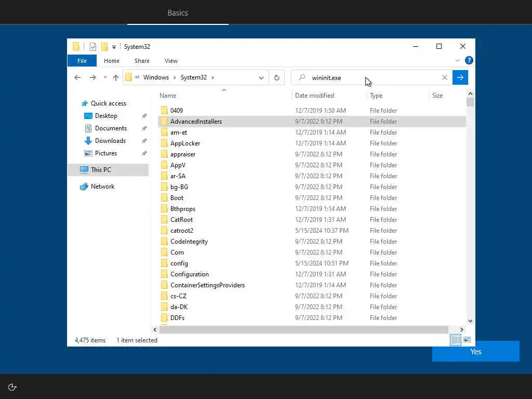Viewport: 532px width, 399px height.
Task: Click the New folder quick access icon
Action: 104,47
